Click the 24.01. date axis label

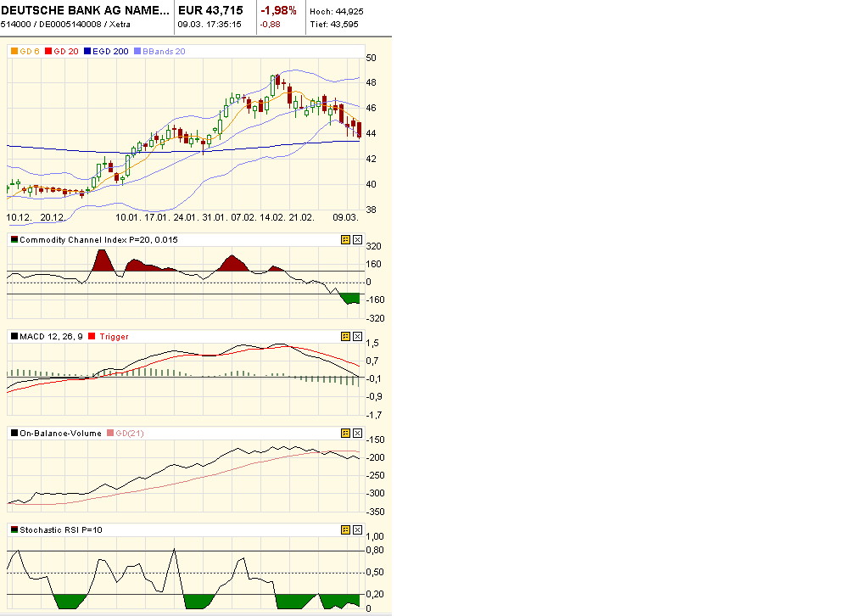(186, 217)
